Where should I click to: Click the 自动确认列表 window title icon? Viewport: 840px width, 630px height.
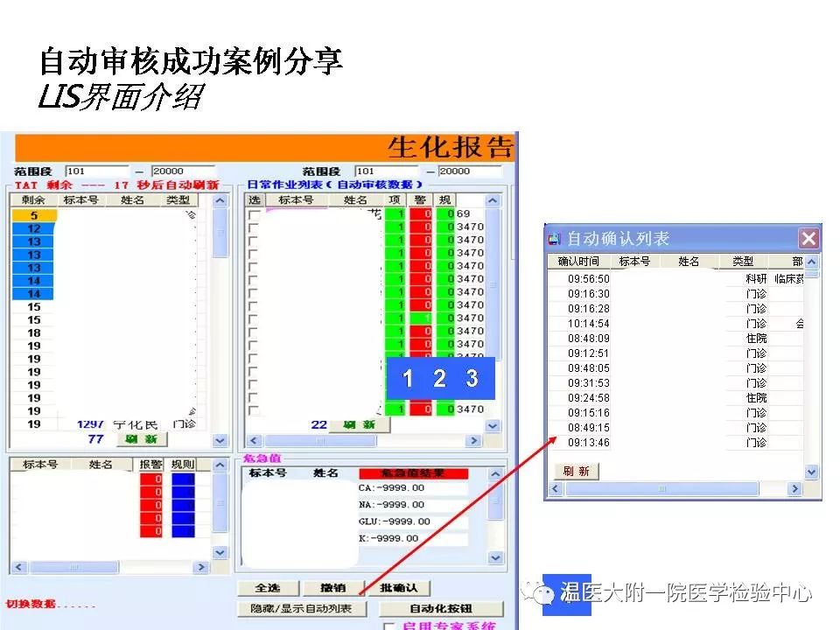click(555, 238)
